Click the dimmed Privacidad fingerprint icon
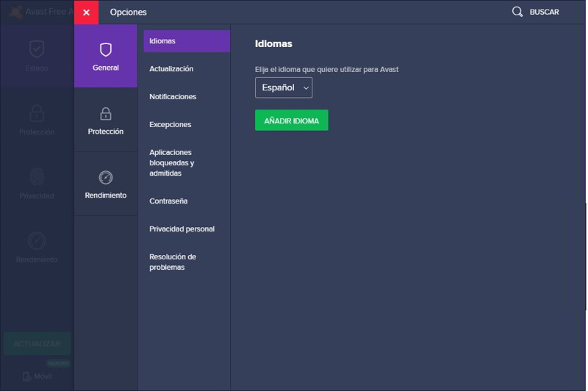The height and width of the screenshot is (391, 588). point(37,177)
